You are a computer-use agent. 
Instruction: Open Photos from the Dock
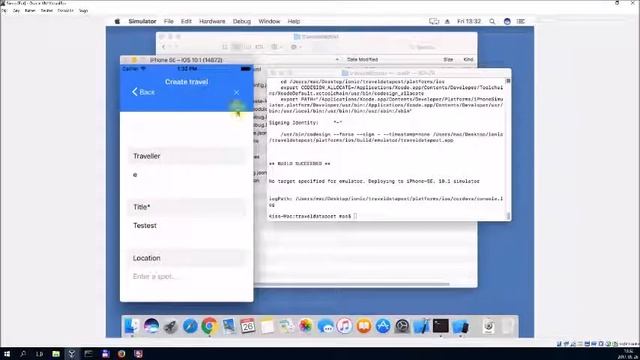[305, 326]
